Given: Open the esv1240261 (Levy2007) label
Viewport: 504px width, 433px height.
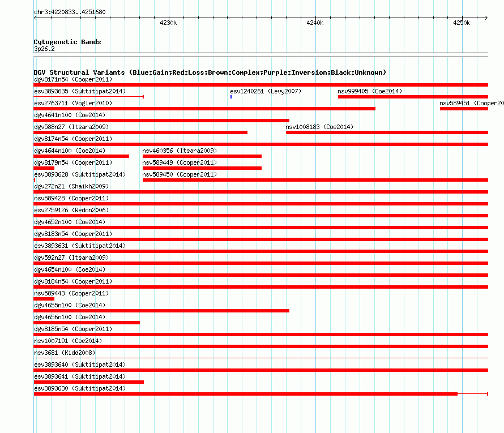Looking at the screenshot, I should click(x=266, y=91).
